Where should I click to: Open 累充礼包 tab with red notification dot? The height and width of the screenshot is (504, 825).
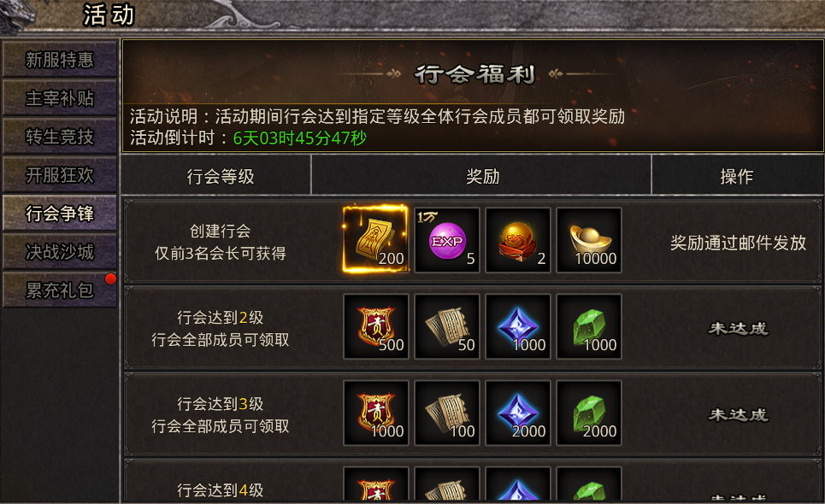coord(60,290)
